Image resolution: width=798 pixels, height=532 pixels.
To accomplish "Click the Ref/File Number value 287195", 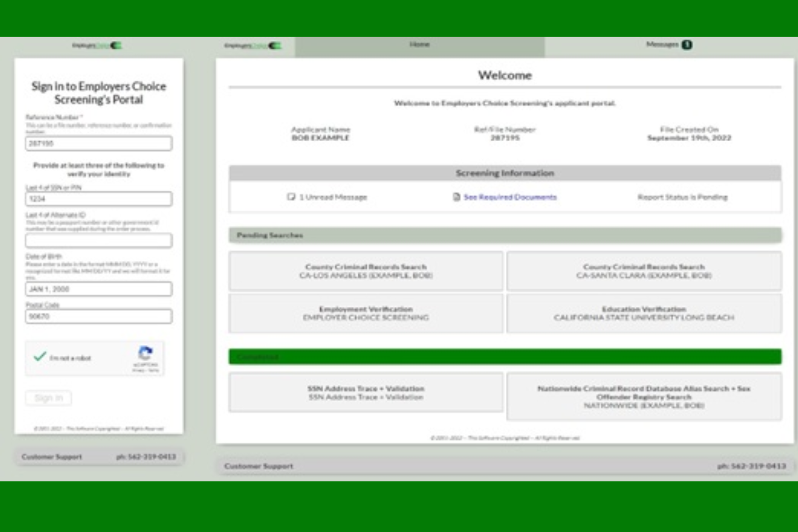I will (x=505, y=138).
